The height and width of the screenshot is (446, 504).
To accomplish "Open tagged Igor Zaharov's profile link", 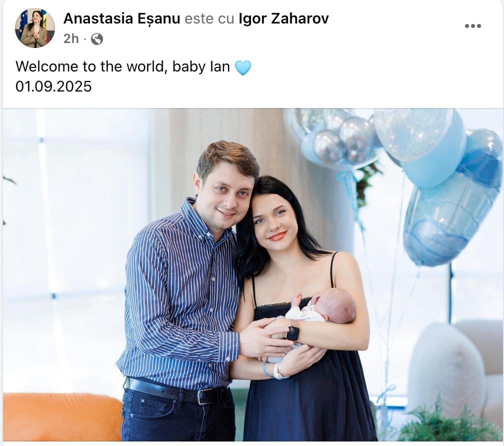I will tap(283, 18).
